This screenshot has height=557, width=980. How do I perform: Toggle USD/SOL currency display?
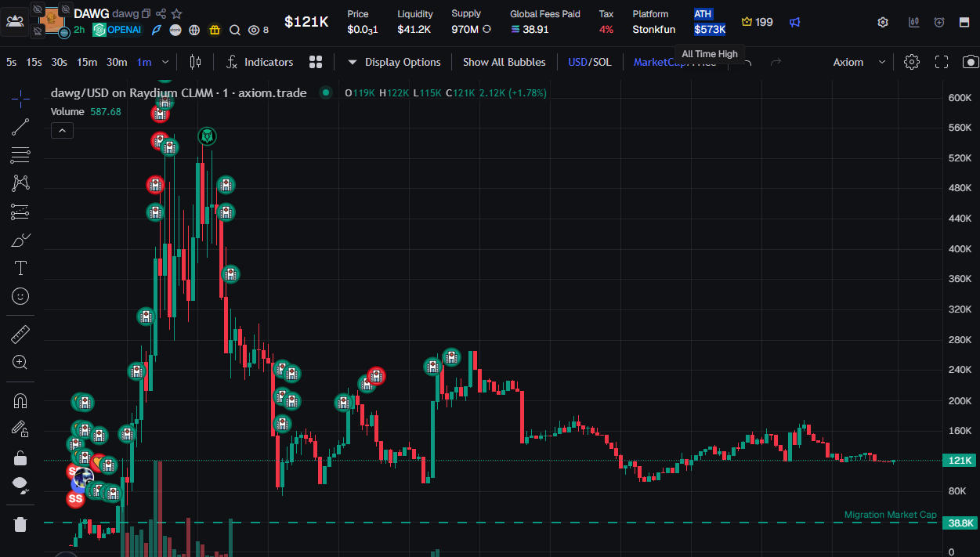coord(590,62)
